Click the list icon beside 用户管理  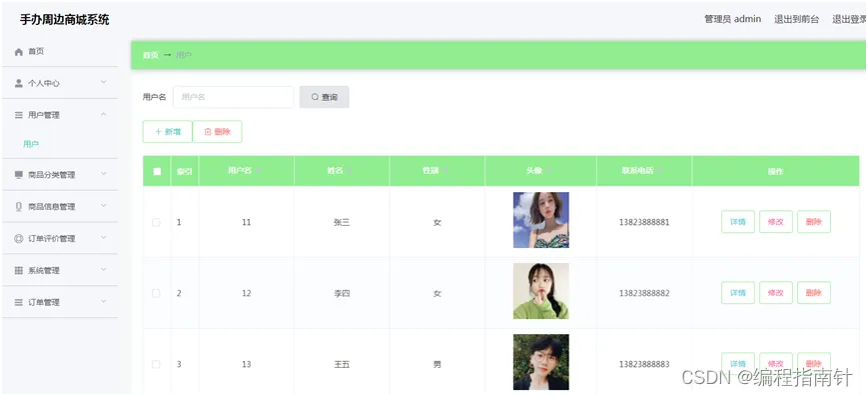pyautogui.click(x=19, y=115)
